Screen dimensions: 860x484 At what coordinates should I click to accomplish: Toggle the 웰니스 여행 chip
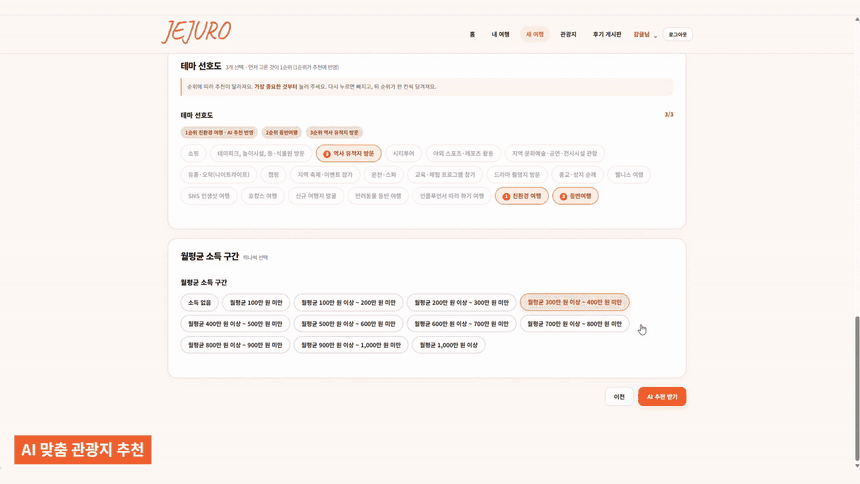pyautogui.click(x=629, y=175)
